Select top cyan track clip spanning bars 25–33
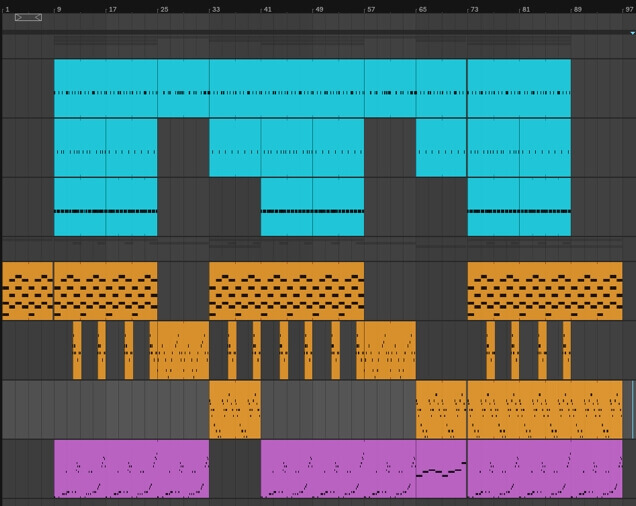The image size is (636, 506). [x=183, y=88]
